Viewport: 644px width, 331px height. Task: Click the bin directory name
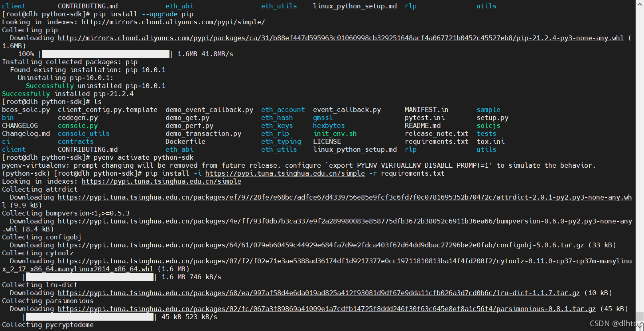[8, 118]
